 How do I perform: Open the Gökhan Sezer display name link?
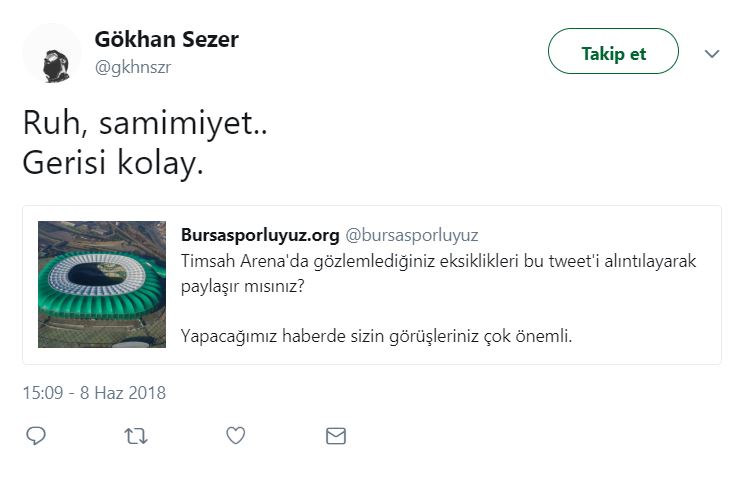pos(166,40)
